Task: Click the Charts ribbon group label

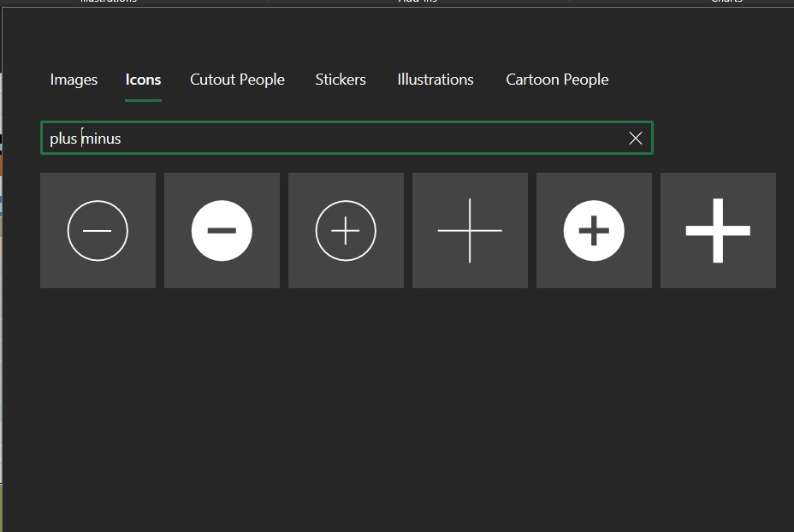Action: click(x=726, y=3)
